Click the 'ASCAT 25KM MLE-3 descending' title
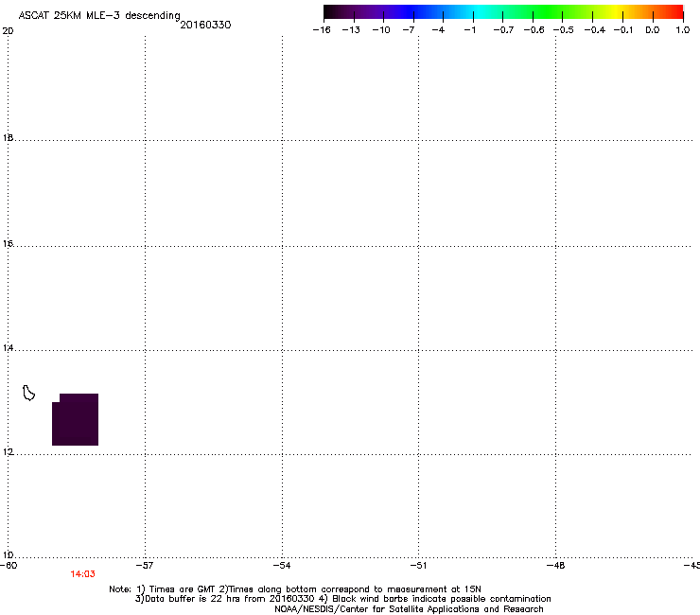 click(99, 15)
